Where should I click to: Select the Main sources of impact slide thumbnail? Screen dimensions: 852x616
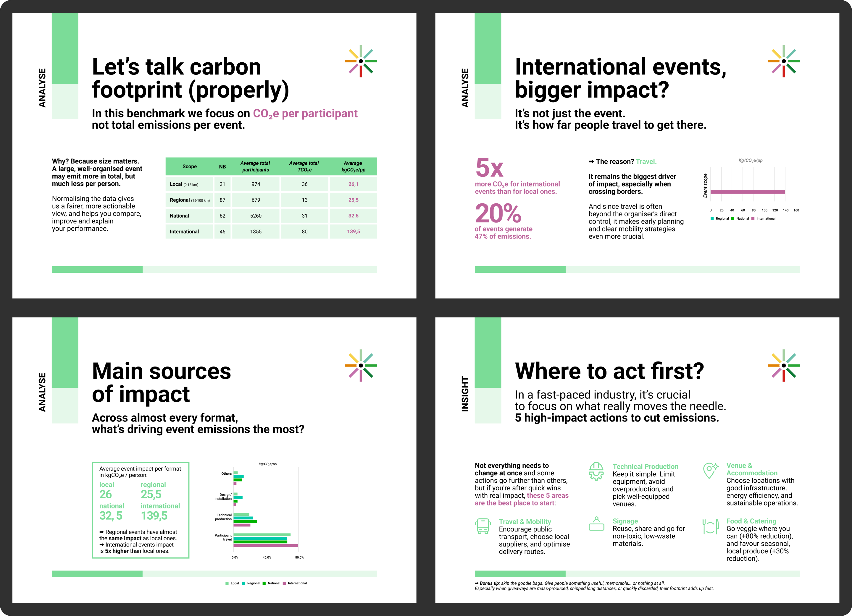214,460
